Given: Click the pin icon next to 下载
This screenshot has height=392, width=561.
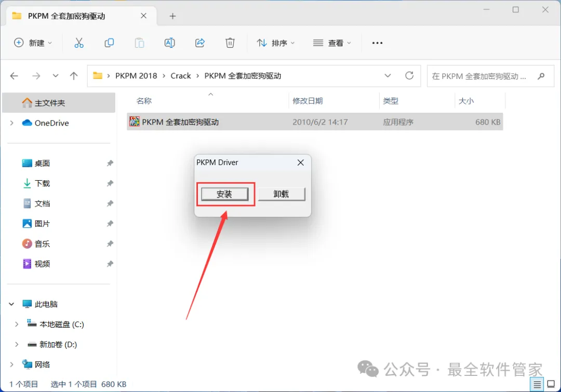Looking at the screenshot, I should point(110,183).
